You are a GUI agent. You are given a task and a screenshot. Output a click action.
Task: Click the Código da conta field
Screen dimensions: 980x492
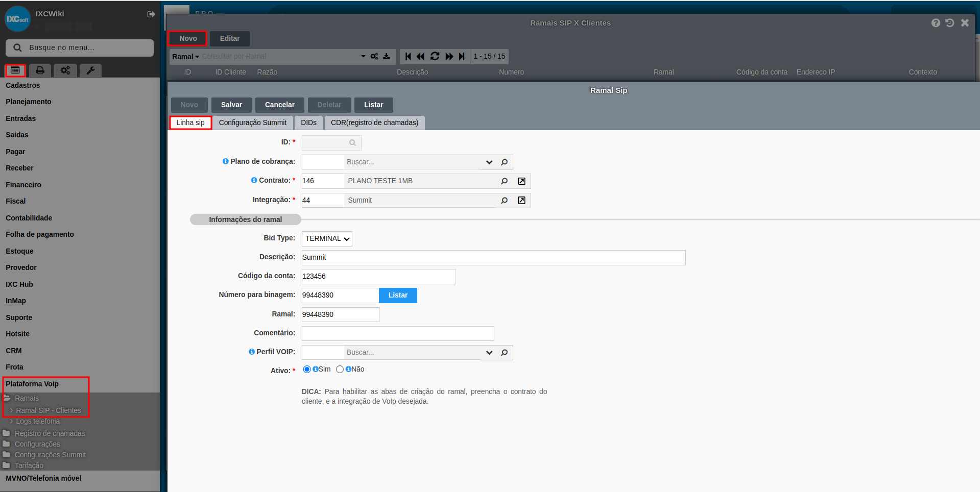coord(378,277)
